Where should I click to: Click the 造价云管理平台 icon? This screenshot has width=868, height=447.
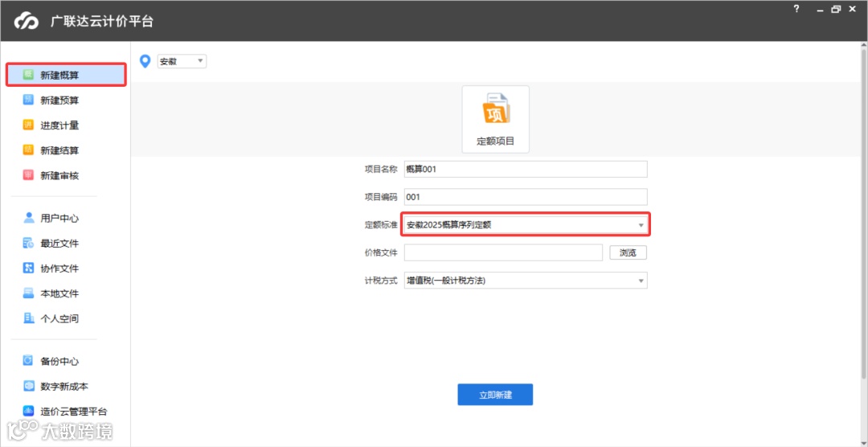[x=28, y=411]
